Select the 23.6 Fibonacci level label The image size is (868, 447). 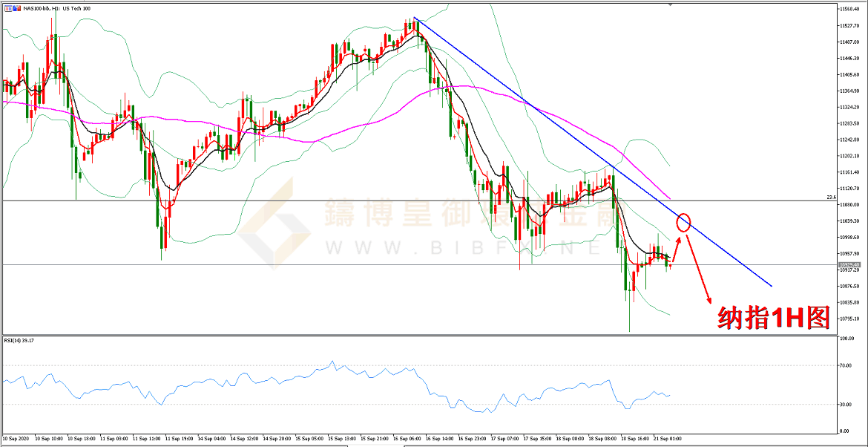click(x=830, y=198)
